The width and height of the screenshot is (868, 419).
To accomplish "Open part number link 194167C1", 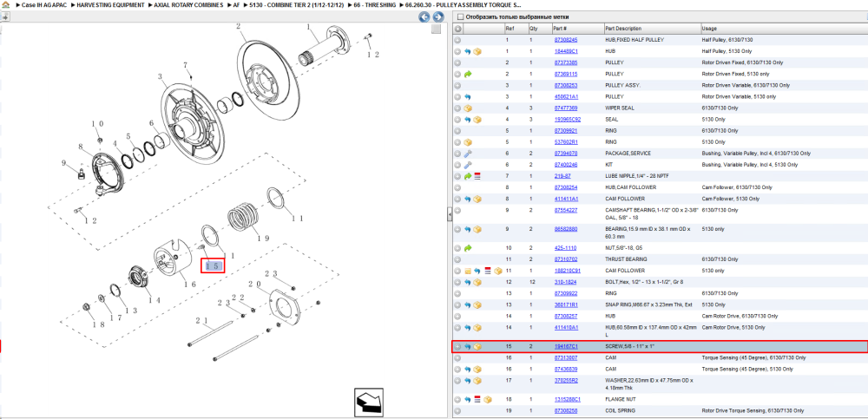I will 566,347.
